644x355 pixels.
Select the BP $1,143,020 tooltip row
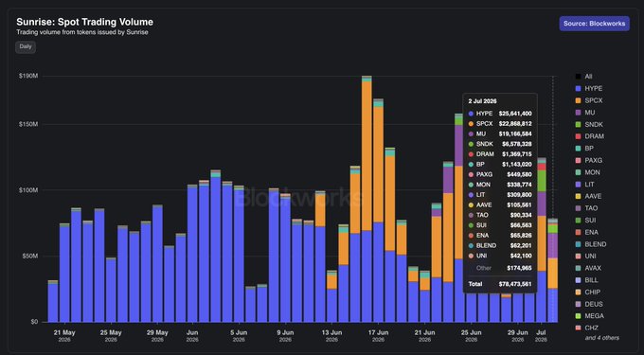pos(500,164)
